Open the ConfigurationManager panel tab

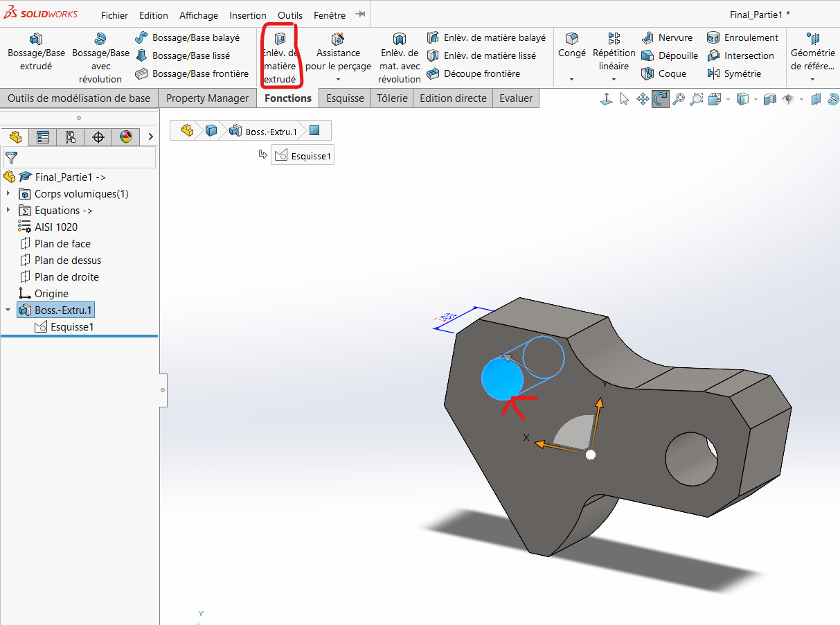pos(71,137)
